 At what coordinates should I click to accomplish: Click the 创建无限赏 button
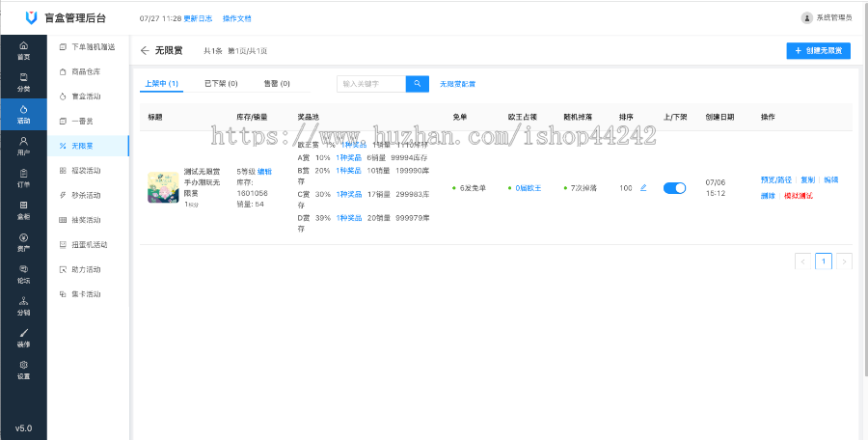pos(818,50)
